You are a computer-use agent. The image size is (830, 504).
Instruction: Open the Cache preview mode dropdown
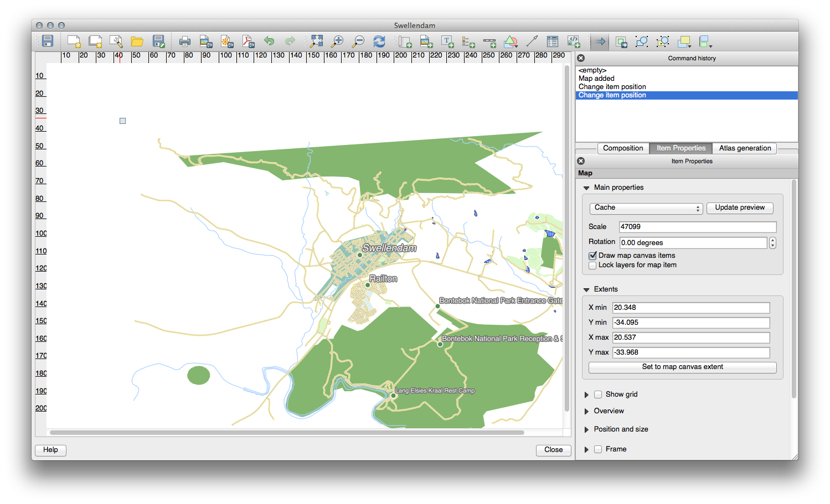pos(646,208)
